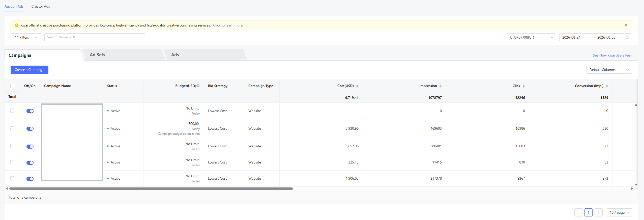Screen dimensions: 644x220
Task: Turn off campaign with cost 1,906.03
Action: click(30, 179)
